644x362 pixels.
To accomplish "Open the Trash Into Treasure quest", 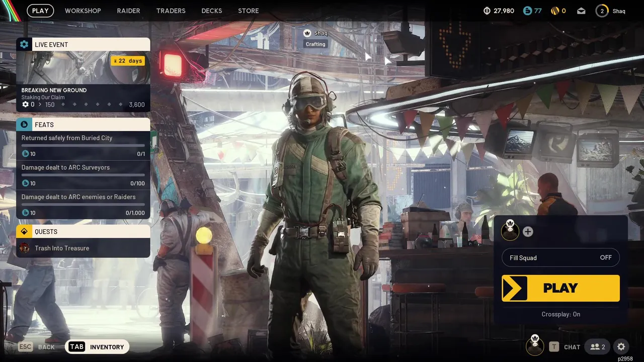I will coord(83,248).
